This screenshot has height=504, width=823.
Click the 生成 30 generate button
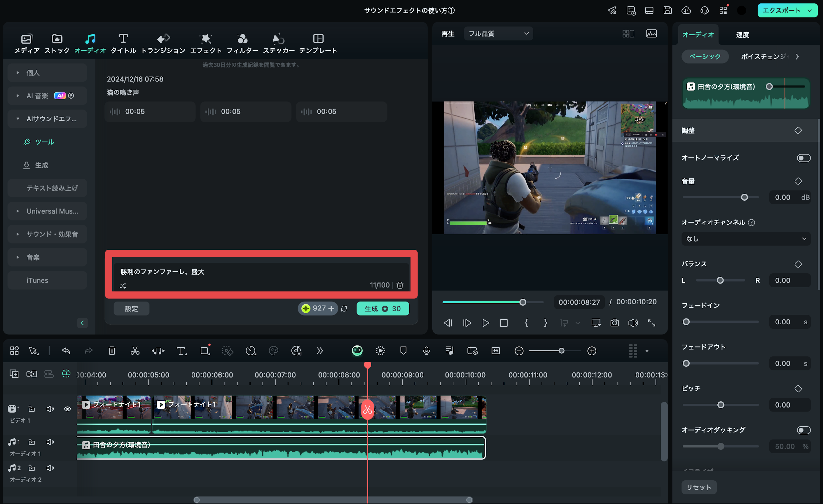[383, 309]
